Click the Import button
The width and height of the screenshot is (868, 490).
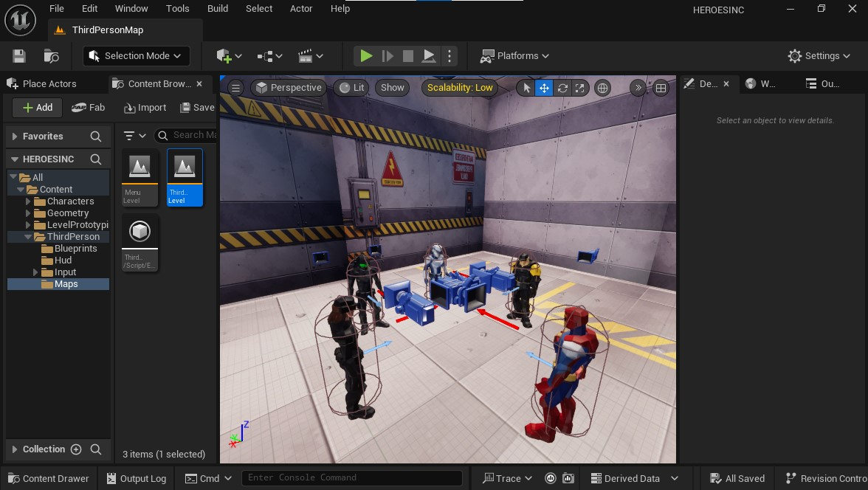click(x=145, y=108)
